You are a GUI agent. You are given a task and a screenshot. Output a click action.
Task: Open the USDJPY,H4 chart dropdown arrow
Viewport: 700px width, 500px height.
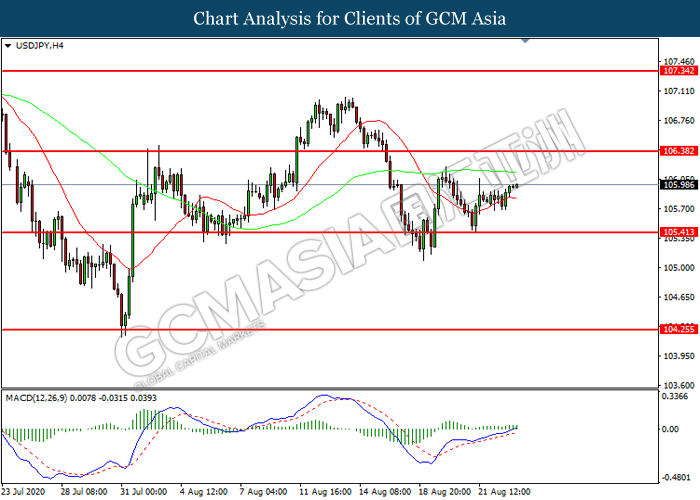point(8,46)
